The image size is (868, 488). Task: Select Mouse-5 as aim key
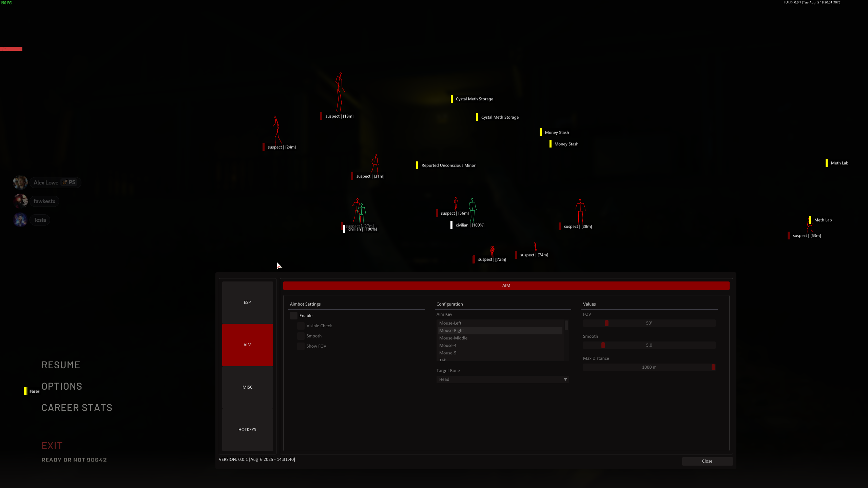[x=500, y=353]
